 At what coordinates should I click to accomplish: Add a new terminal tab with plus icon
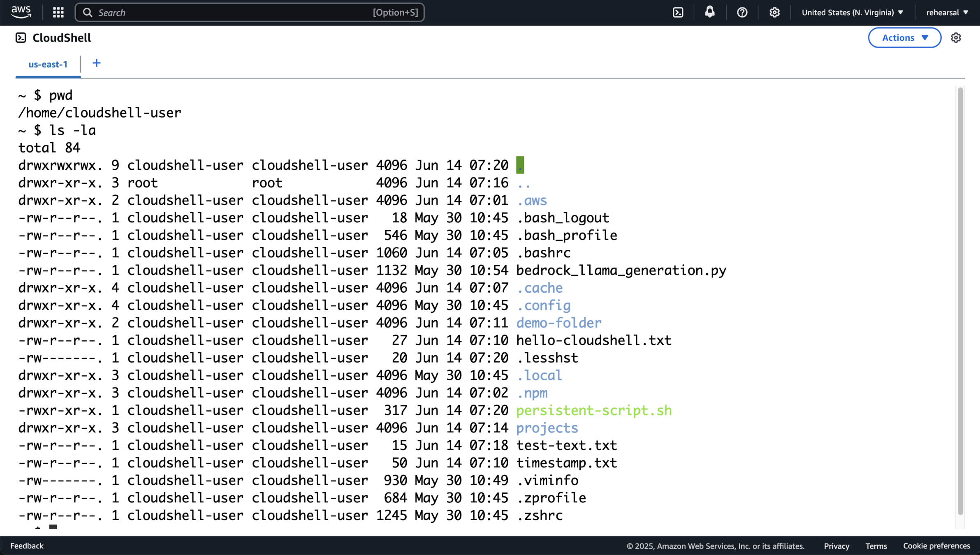click(x=97, y=63)
